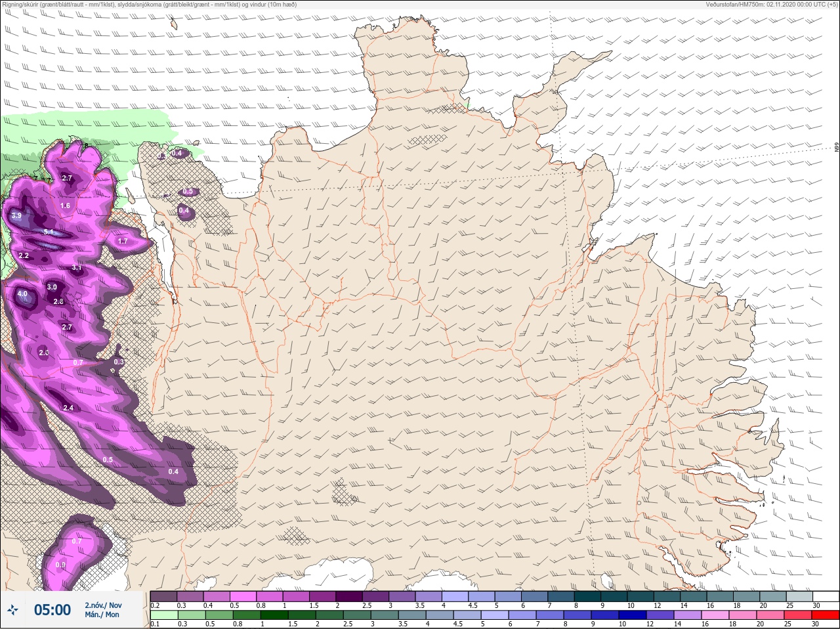Click the 2.2 precipitation value on map
This screenshot has width=840, height=629.
tap(24, 255)
